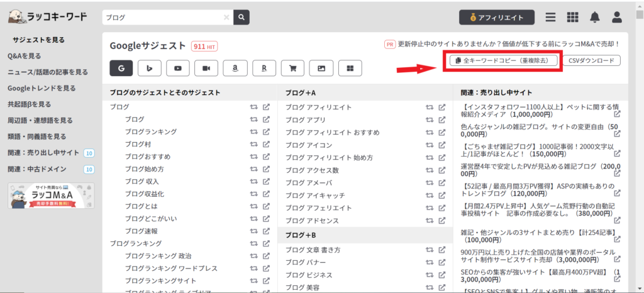Open the apps grid icon in header
This screenshot has width=644, height=293.
pyautogui.click(x=572, y=17)
